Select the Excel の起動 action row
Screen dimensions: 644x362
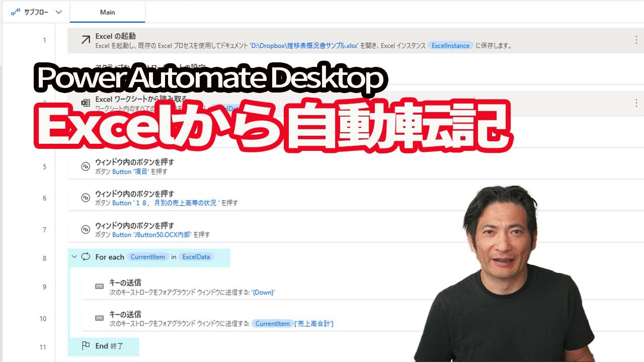[356, 40]
